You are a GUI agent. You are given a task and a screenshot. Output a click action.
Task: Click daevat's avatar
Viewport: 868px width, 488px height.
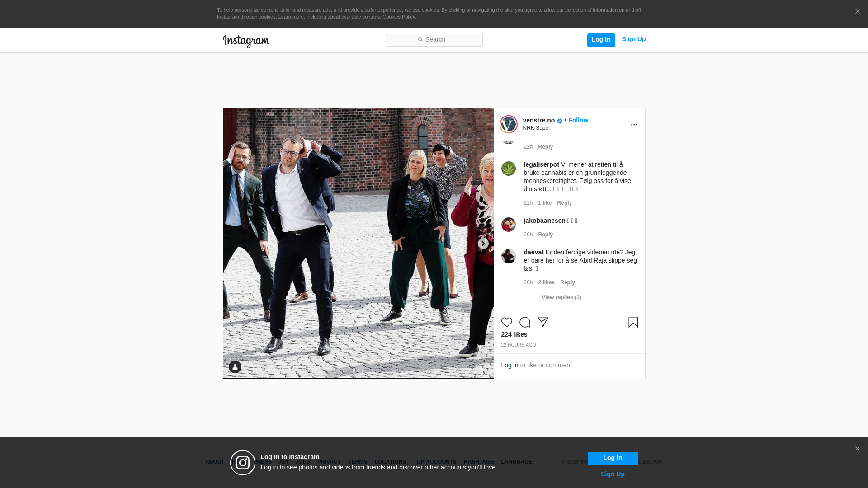click(508, 256)
